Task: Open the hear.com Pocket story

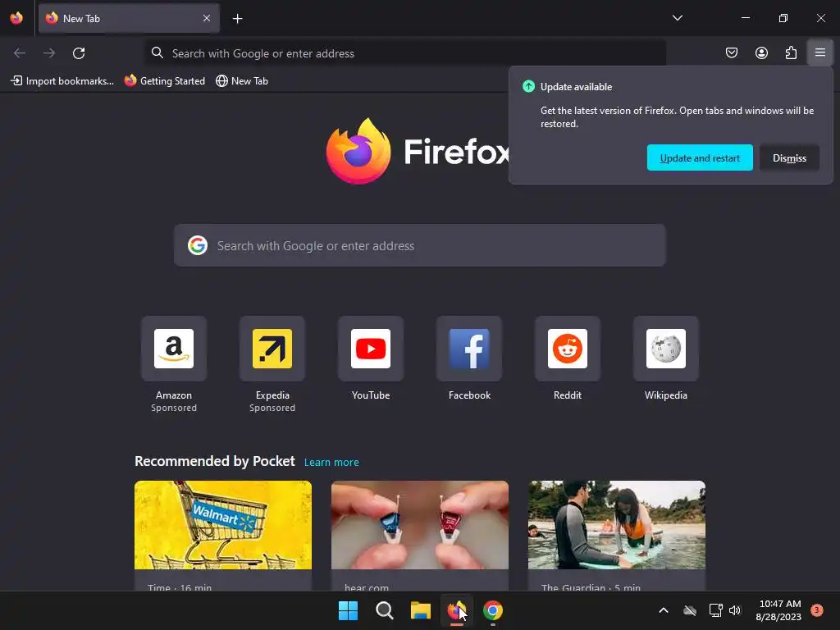Action: coord(419,536)
